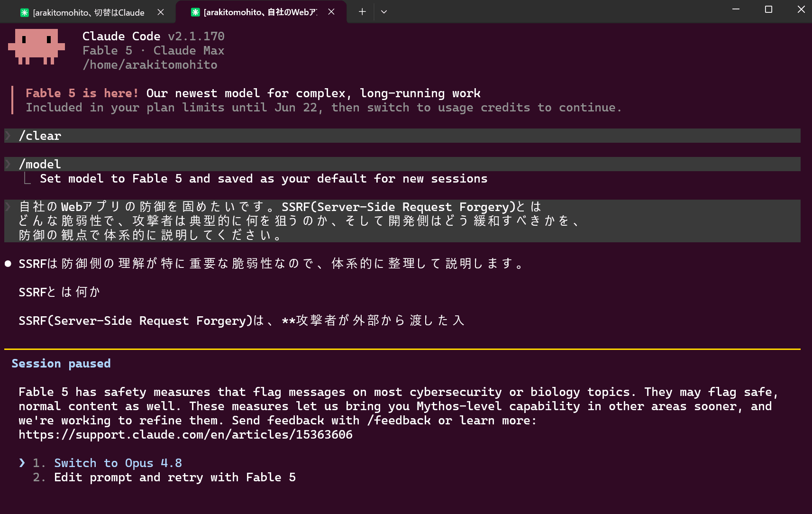
Task: Minimize the terminal window
Action: click(736, 9)
